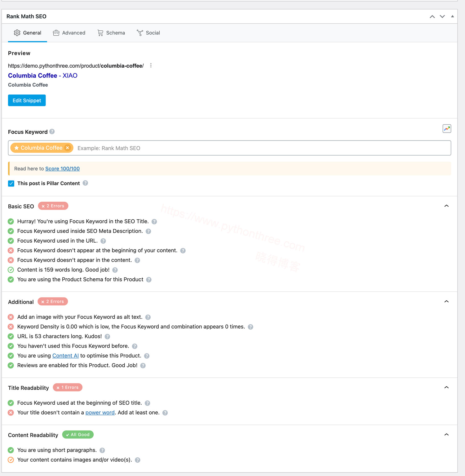Click help icon beside Pillar Content option
Image resolution: width=465 pixels, height=476 pixels.
[85, 183]
